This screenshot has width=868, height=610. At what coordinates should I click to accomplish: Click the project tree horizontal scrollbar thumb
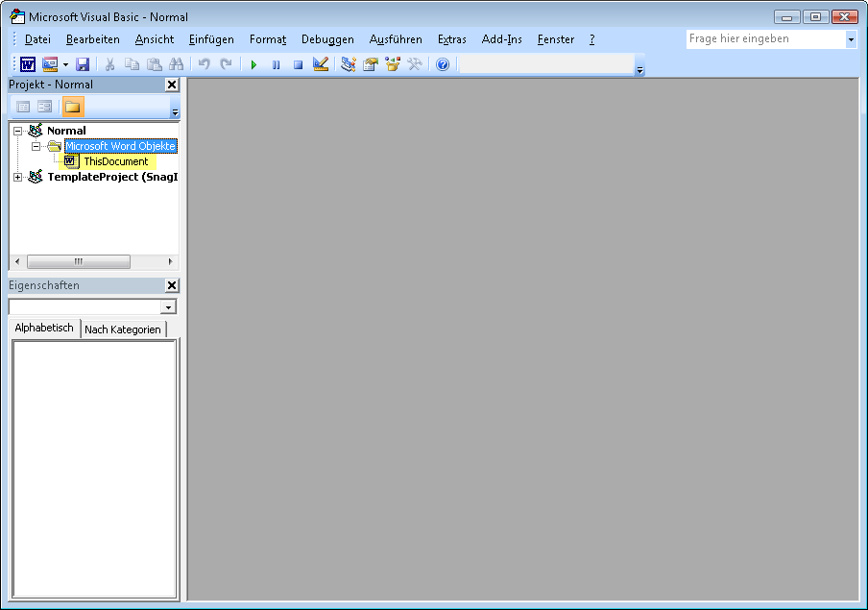tap(79, 261)
